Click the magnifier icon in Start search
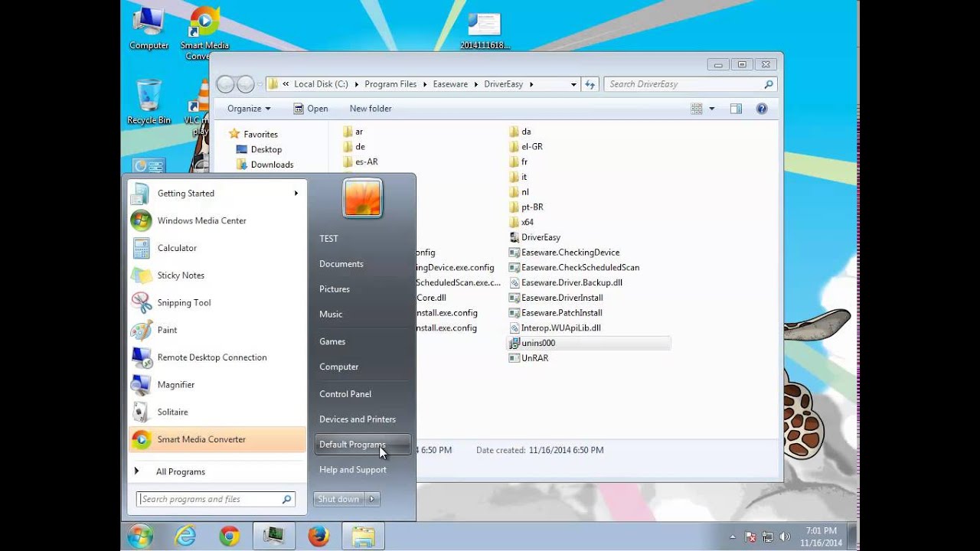Screen dimensions: 980x551 [x=287, y=499]
